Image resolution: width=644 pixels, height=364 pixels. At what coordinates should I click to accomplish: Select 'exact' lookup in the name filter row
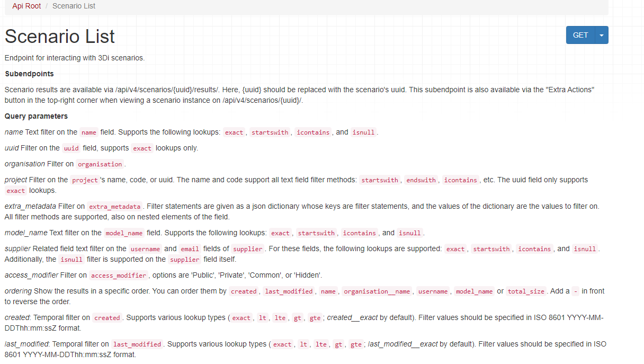tap(234, 132)
